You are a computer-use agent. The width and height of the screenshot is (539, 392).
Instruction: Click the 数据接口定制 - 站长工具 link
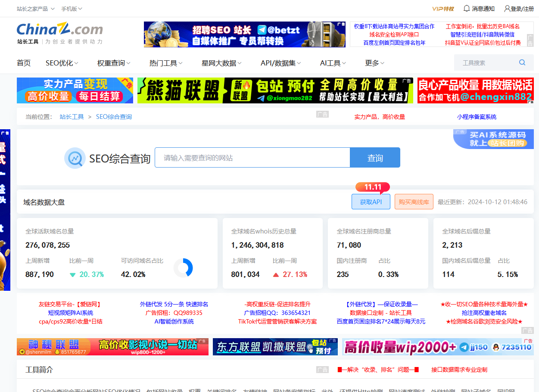tap(381, 313)
